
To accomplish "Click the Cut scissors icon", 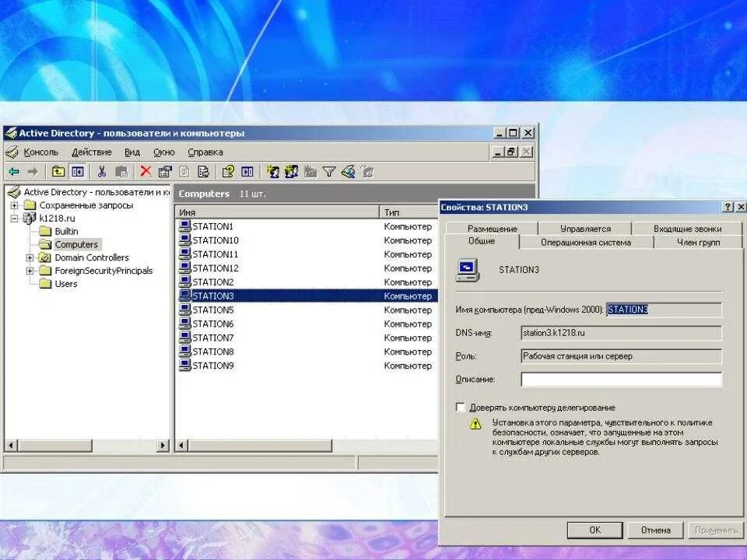I will [x=101, y=172].
